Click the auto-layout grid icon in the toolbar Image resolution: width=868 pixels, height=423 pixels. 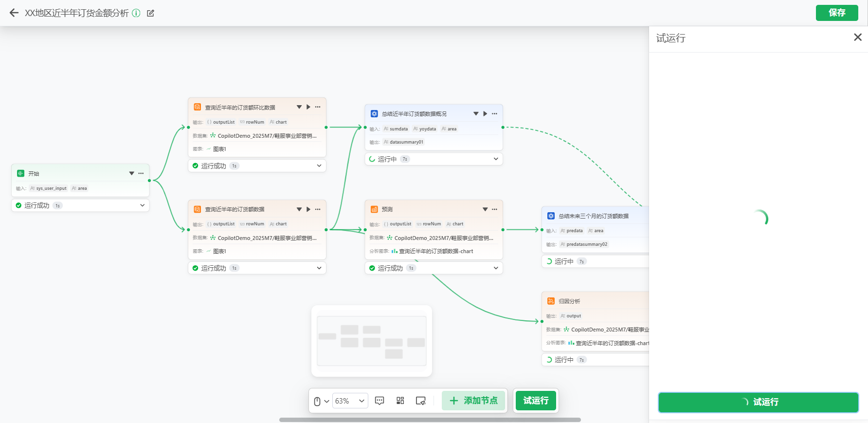[x=400, y=401]
